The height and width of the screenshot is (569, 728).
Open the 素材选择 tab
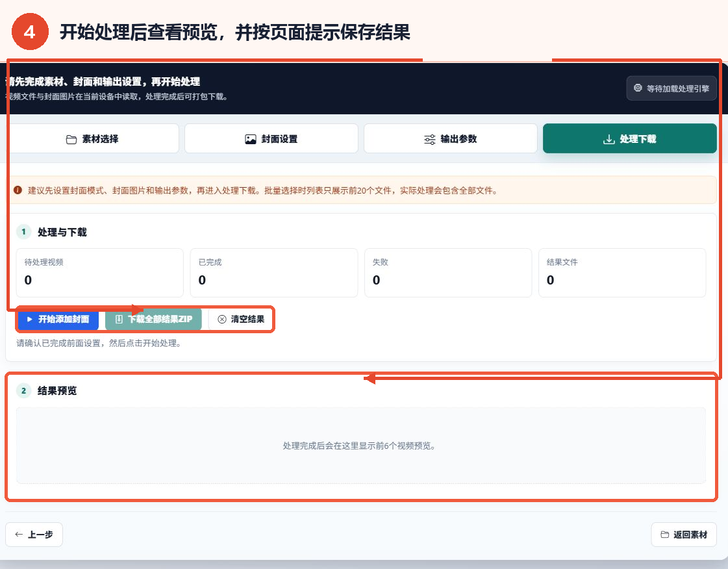[92, 138]
